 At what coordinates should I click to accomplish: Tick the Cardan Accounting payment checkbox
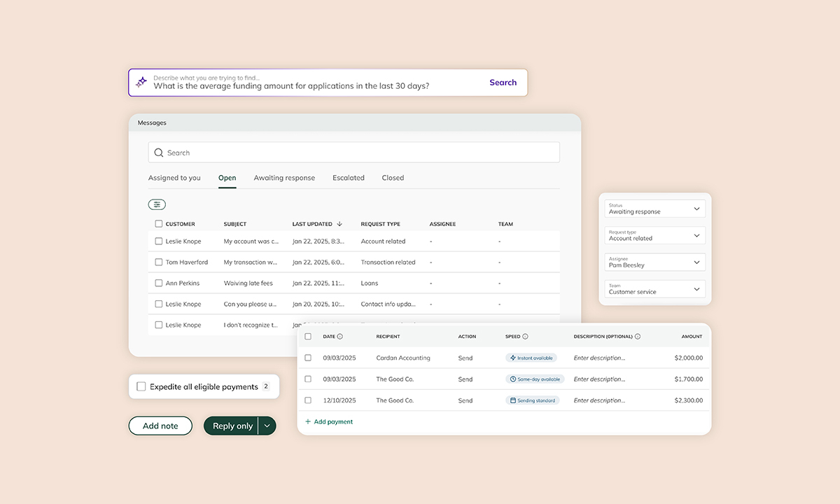308,358
